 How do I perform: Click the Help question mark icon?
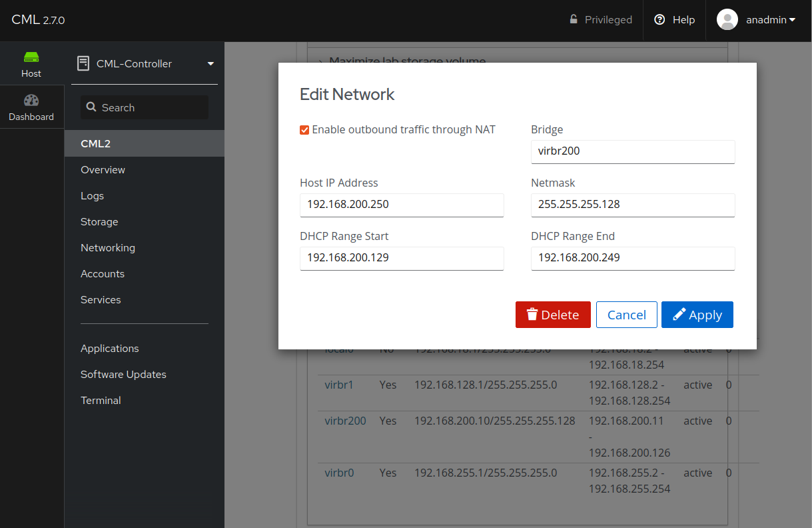coord(659,20)
